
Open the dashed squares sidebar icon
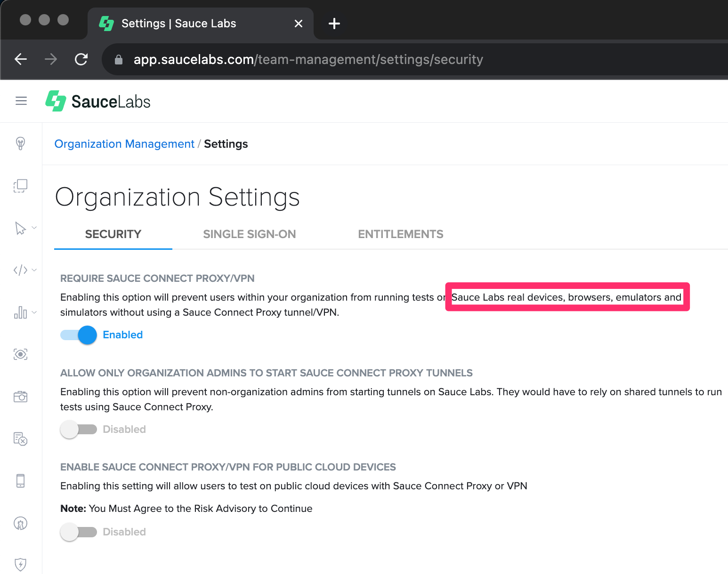(21, 185)
